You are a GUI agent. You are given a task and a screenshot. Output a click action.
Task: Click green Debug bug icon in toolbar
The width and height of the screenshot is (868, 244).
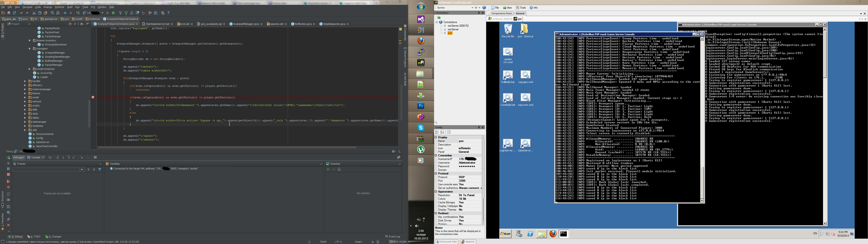(x=113, y=13)
